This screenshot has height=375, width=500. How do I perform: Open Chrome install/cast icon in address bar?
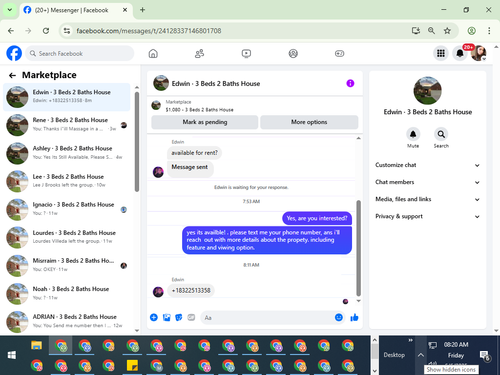[415, 31]
